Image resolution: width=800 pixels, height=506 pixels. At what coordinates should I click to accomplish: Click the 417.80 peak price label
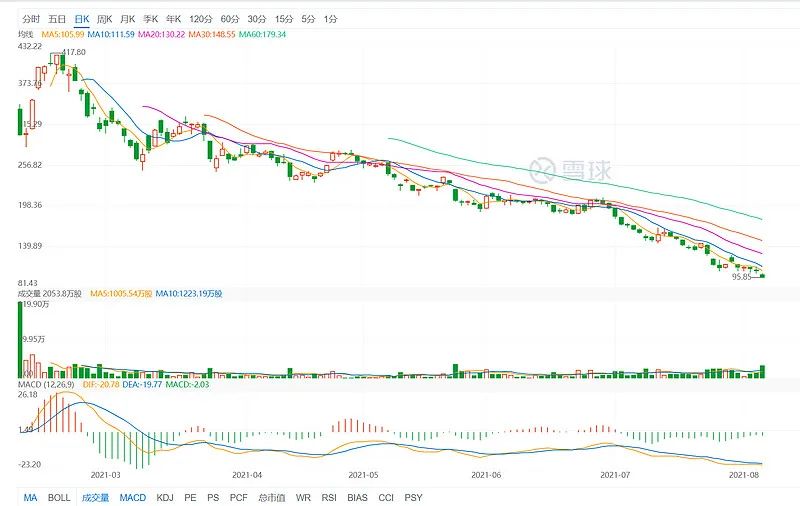pyautogui.click(x=74, y=51)
